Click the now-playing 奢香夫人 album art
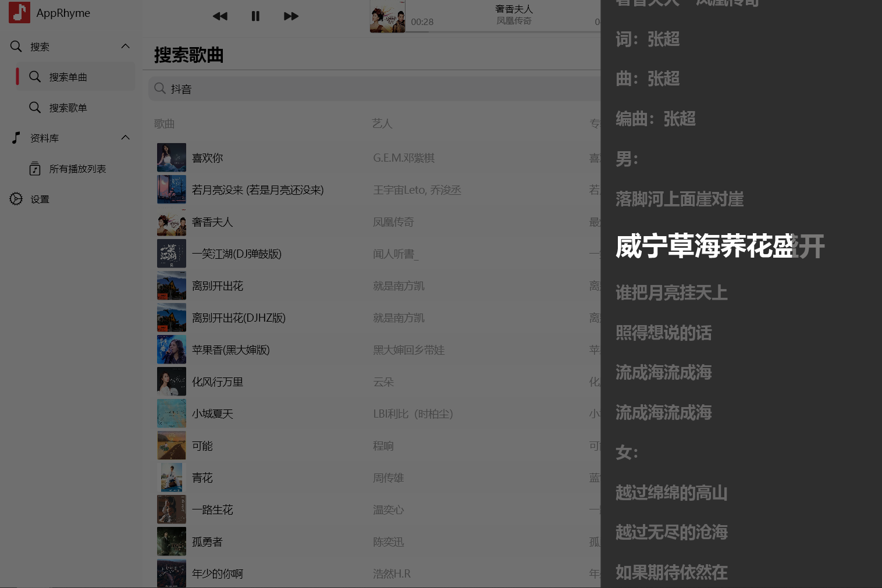This screenshot has height=588, width=882. 387,16
